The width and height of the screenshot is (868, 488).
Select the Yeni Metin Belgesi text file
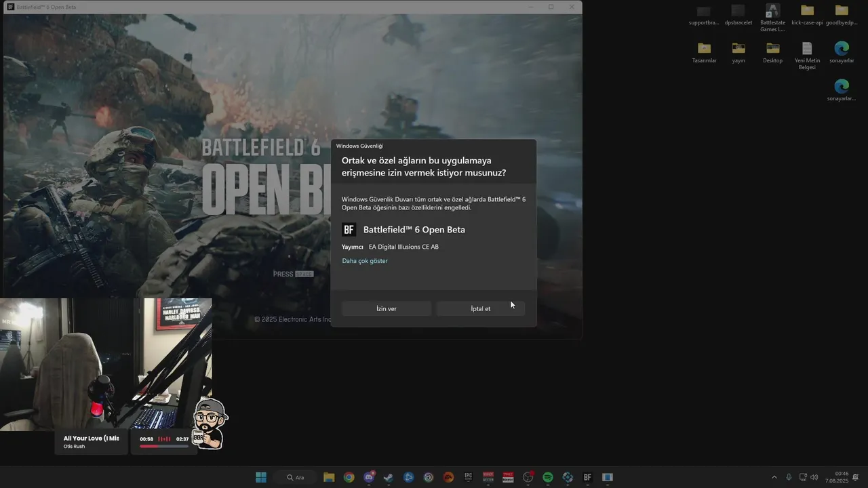tap(807, 56)
